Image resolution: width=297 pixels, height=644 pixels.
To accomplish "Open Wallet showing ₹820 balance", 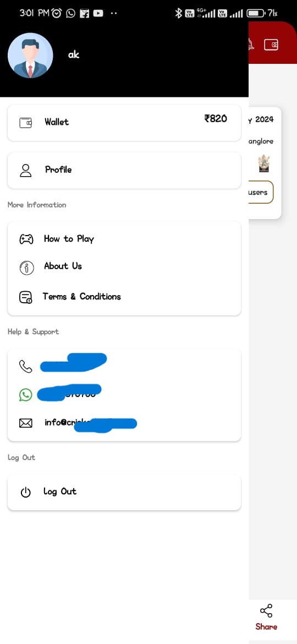I will (124, 122).
